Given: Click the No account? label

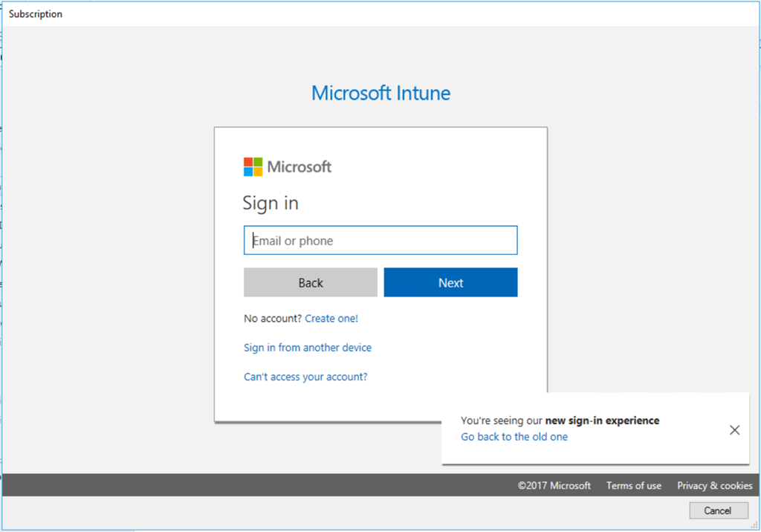Looking at the screenshot, I should (273, 319).
